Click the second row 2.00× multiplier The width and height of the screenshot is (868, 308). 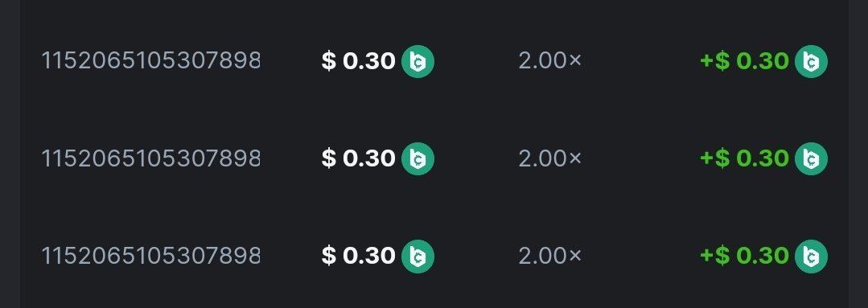click(550, 158)
